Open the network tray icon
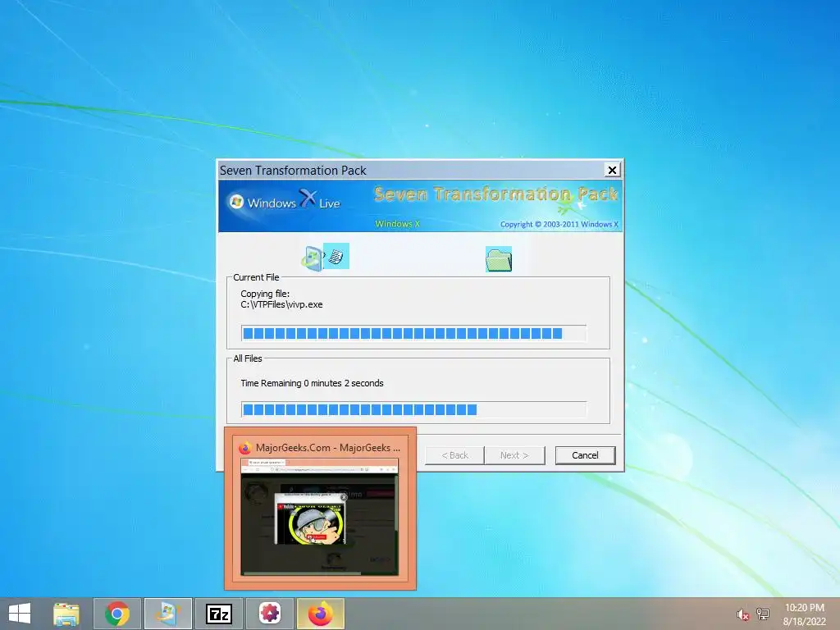The width and height of the screenshot is (840, 630). coord(763,614)
